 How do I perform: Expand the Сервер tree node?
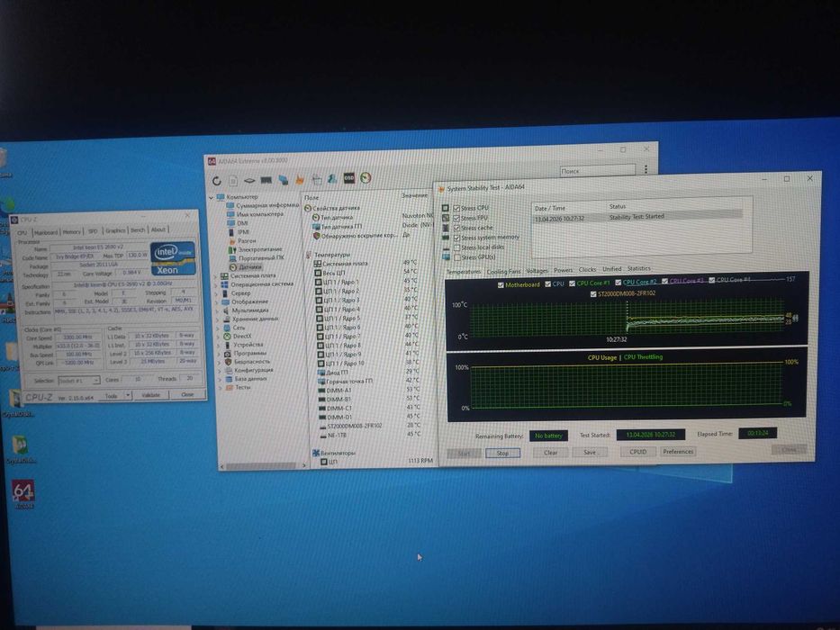click(x=216, y=293)
